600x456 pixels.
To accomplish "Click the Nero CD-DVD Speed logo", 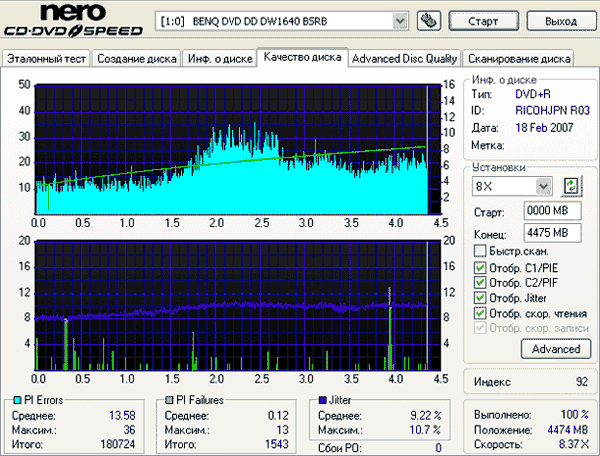I will (x=73, y=20).
